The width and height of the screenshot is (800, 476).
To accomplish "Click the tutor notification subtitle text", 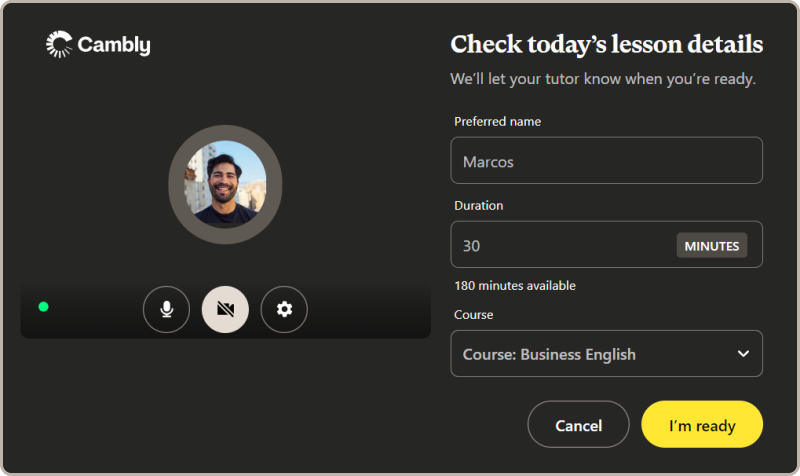I will pyautogui.click(x=602, y=79).
